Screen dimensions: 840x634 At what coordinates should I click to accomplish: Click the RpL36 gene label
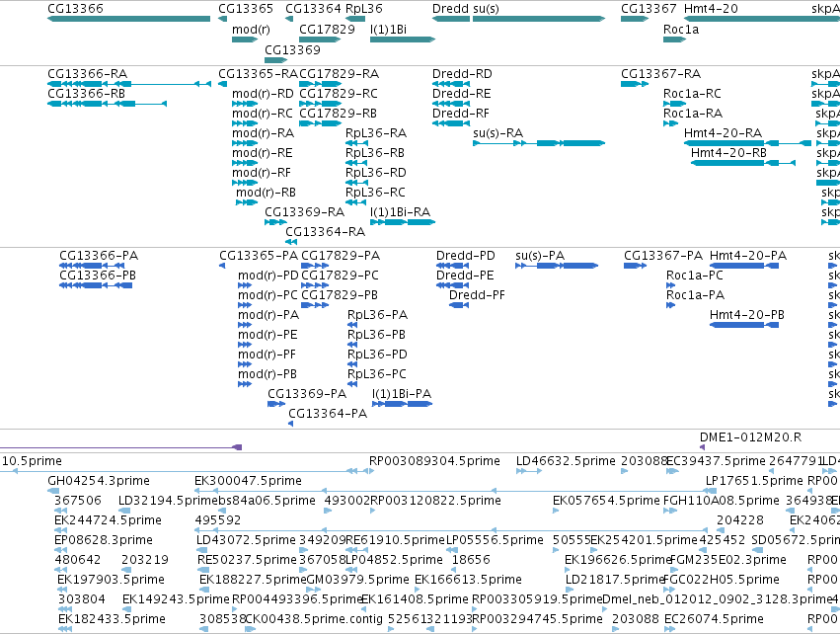364,9
